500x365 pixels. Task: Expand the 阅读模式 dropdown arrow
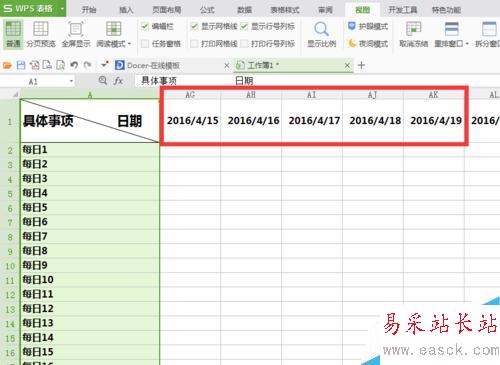(129, 43)
